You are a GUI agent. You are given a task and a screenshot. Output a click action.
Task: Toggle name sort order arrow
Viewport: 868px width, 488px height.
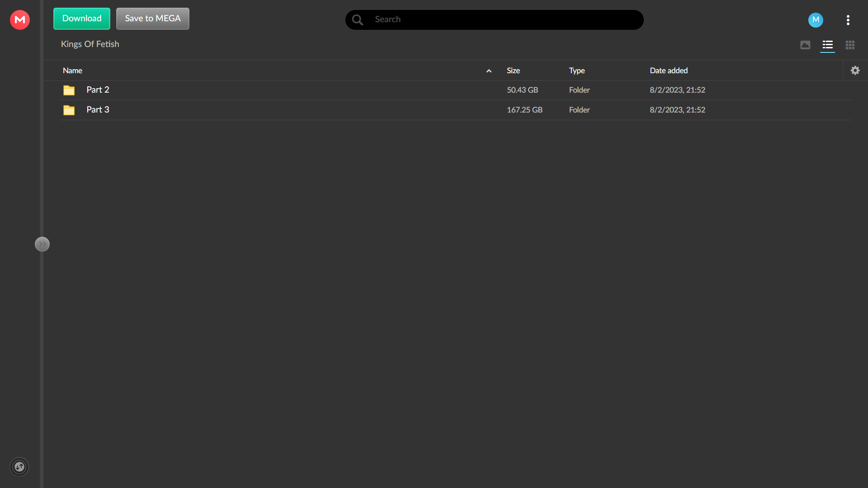point(489,71)
